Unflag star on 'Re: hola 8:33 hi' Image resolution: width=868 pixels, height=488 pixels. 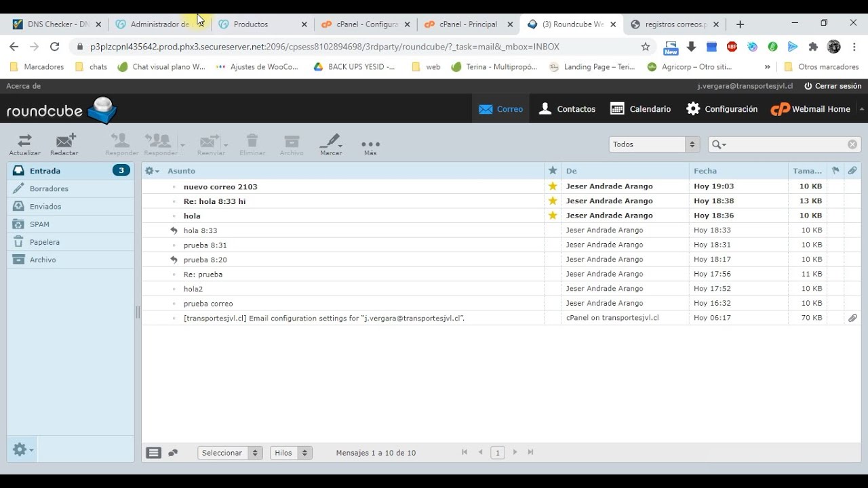click(x=553, y=201)
